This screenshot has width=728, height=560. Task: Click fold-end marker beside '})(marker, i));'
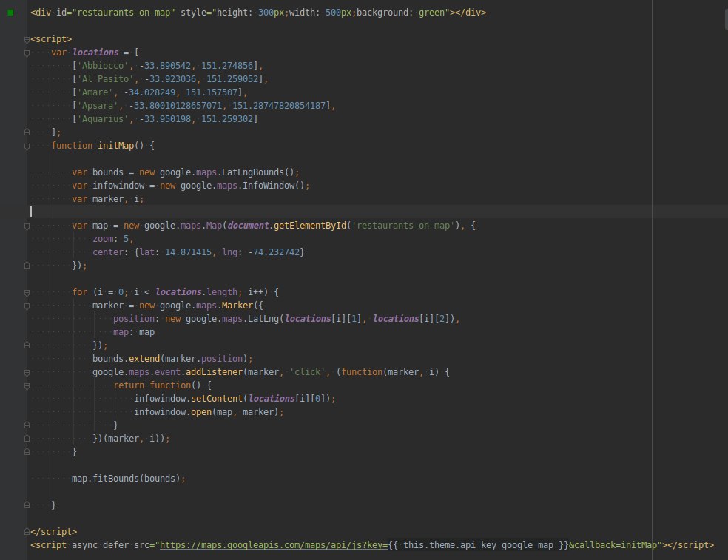point(27,439)
